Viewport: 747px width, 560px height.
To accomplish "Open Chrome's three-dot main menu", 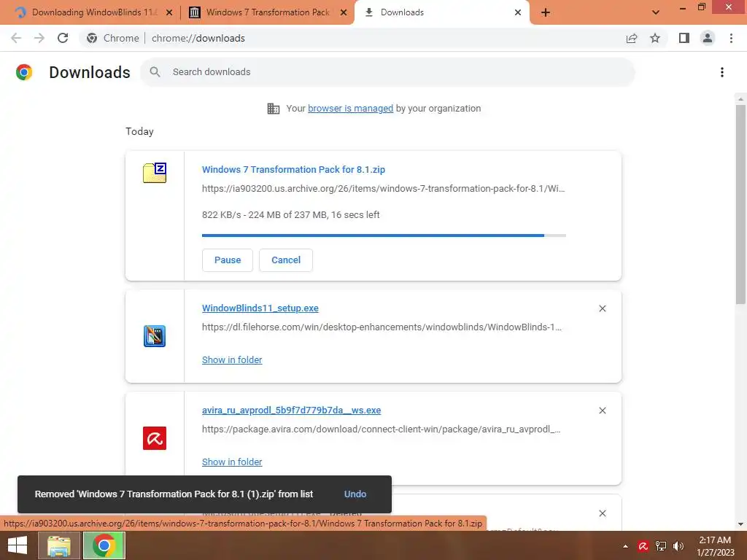I will pyautogui.click(x=731, y=38).
